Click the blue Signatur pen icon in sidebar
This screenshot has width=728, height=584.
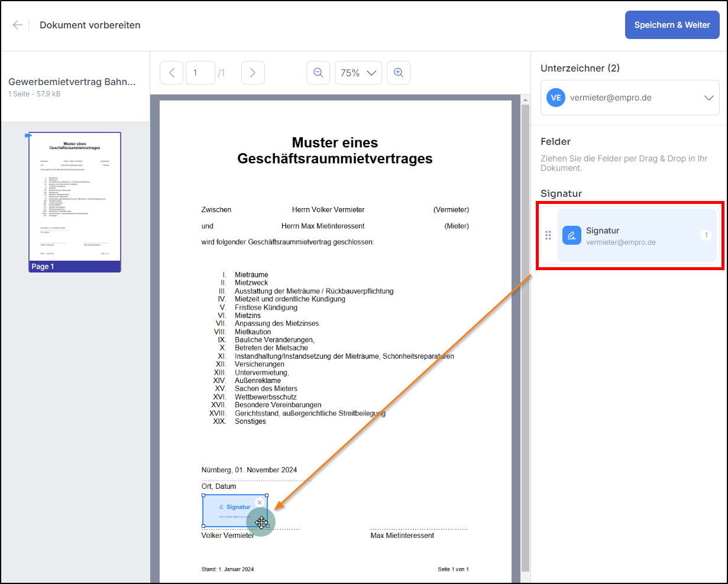571,235
